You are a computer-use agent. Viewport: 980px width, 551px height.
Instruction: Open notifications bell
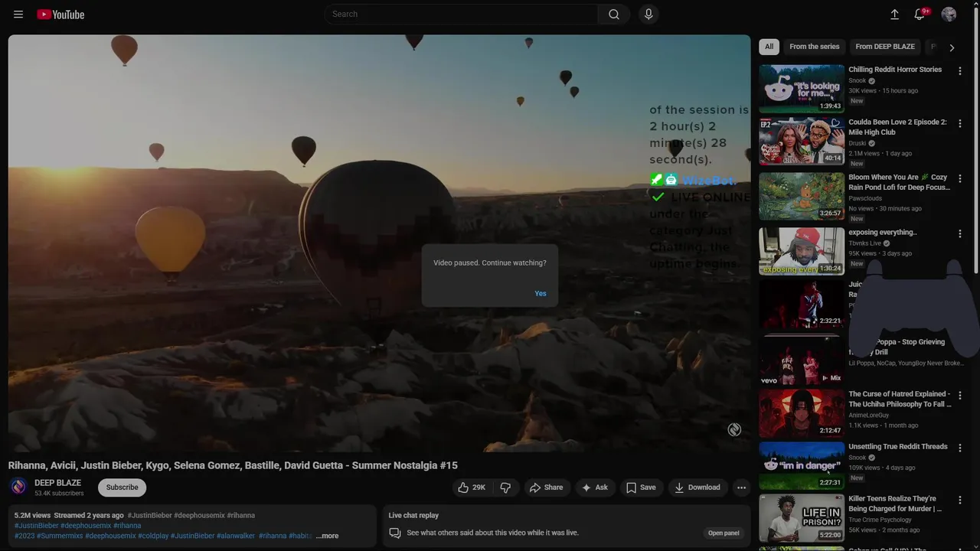(x=920, y=15)
